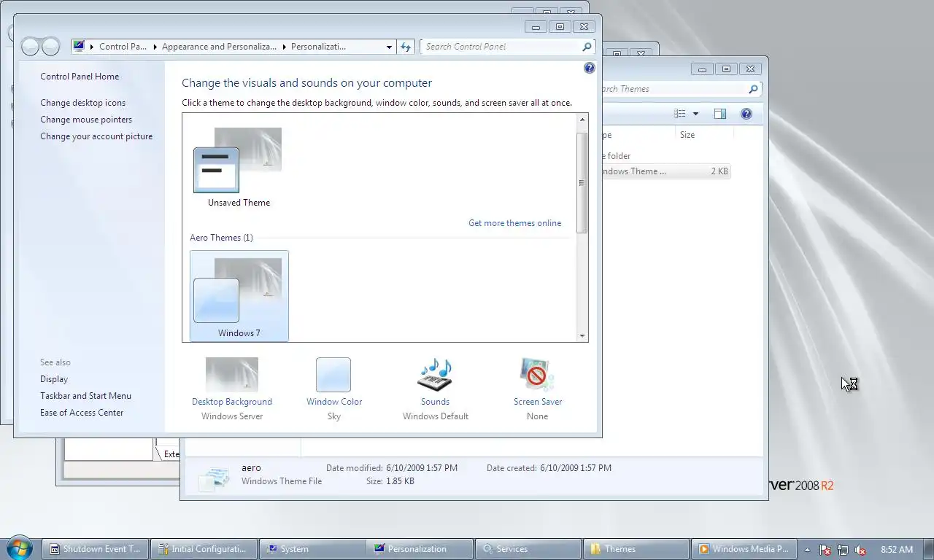Click the Action Center flag tray icon
Screen dimensions: 934x560
pyautogui.click(x=825, y=550)
